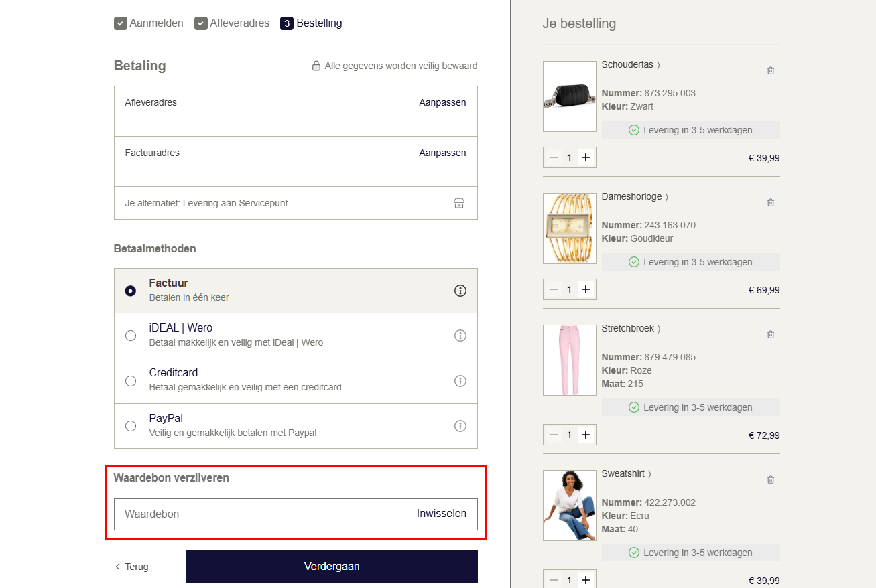The width and height of the screenshot is (876, 588).
Task: Decrease Dameshorloge quantity with minus
Action: point(553,289)
